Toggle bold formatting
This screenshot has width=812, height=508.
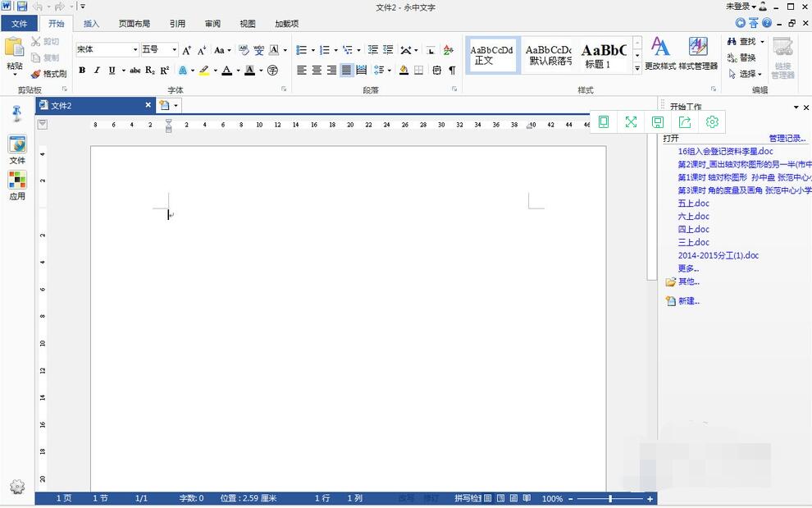pyautogui.click(x=82, y=71)
